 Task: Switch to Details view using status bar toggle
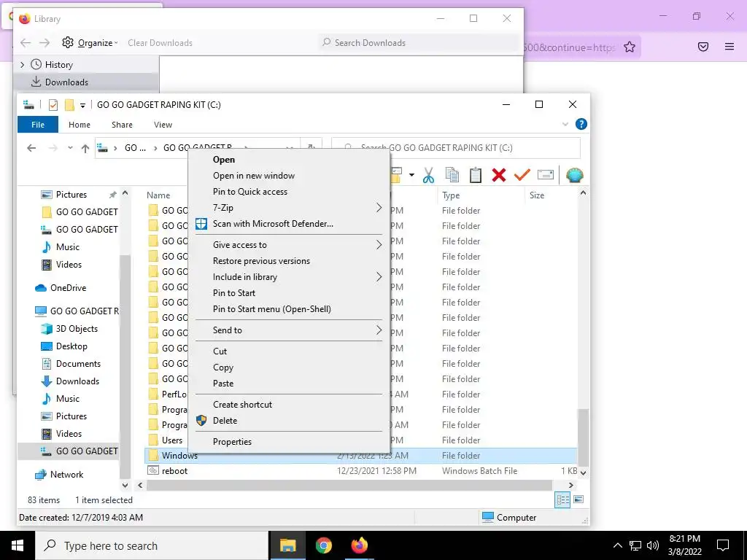(x=562, y=499)
